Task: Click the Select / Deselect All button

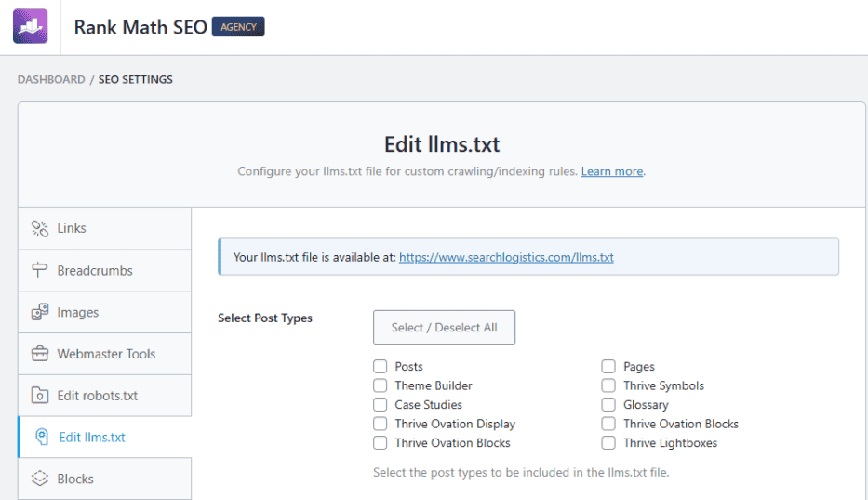Action: click(x=444, y=327)
